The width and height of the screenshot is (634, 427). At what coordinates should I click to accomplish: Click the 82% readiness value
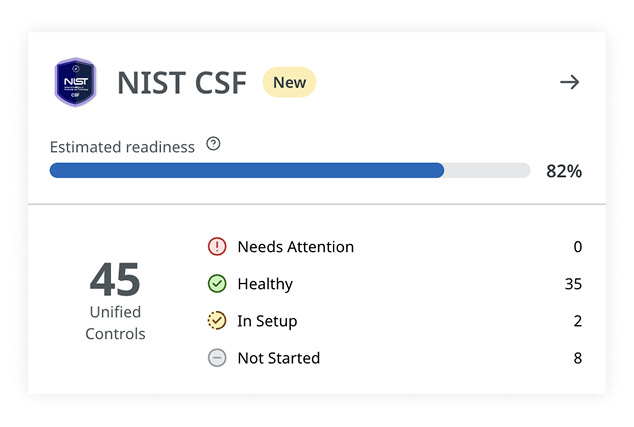(564, 171)
